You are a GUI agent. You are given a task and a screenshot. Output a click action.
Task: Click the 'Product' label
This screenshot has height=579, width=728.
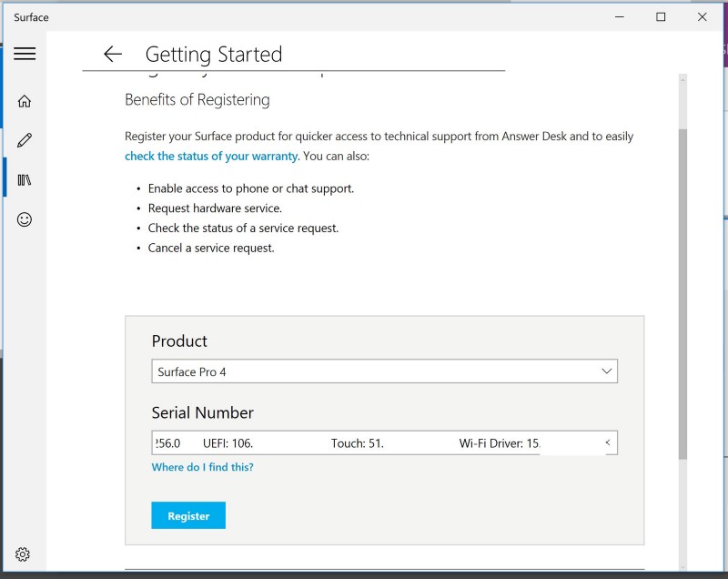[x=179, y=341]
